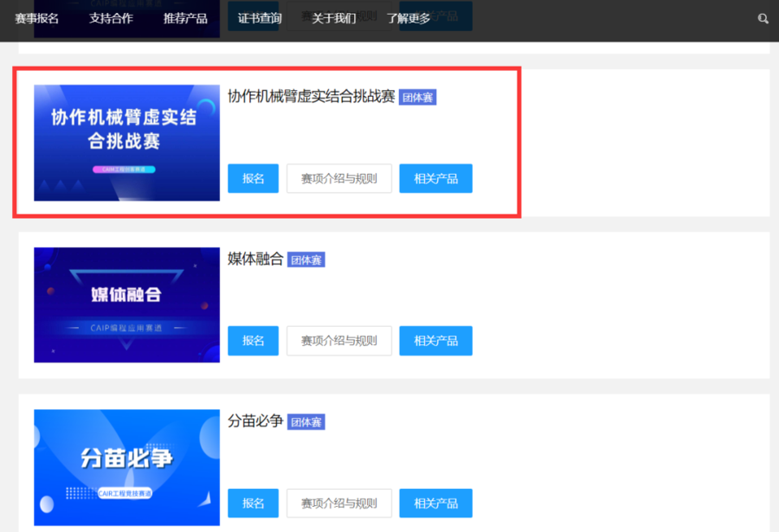Open 赛项介绍与规则 for 分苗必争
This screenshot has width=779, height=532.
tap(338, 503)
